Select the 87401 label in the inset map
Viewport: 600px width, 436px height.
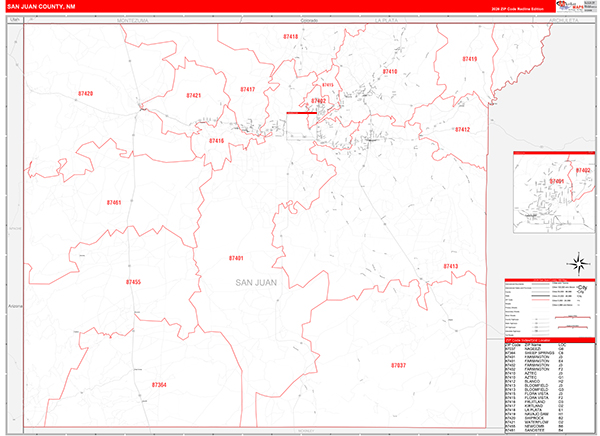557,181
